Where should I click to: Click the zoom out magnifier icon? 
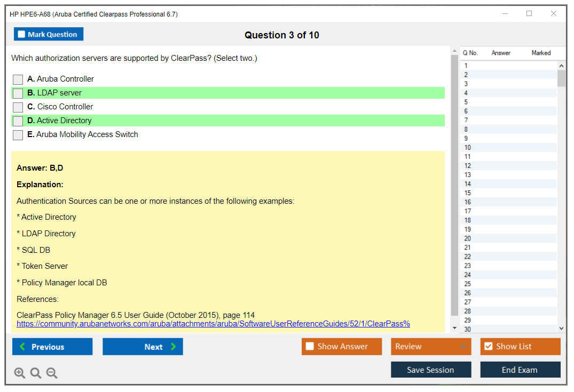tap(52, 373)
